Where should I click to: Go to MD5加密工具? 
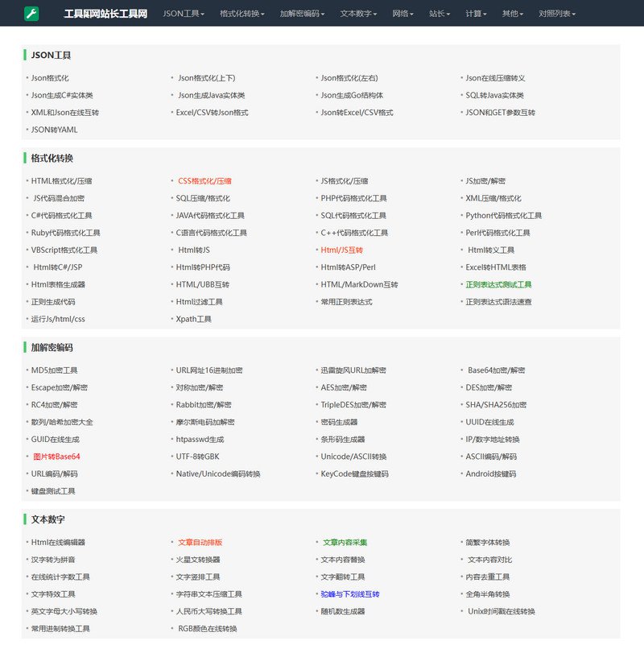(x=54, y=370)
